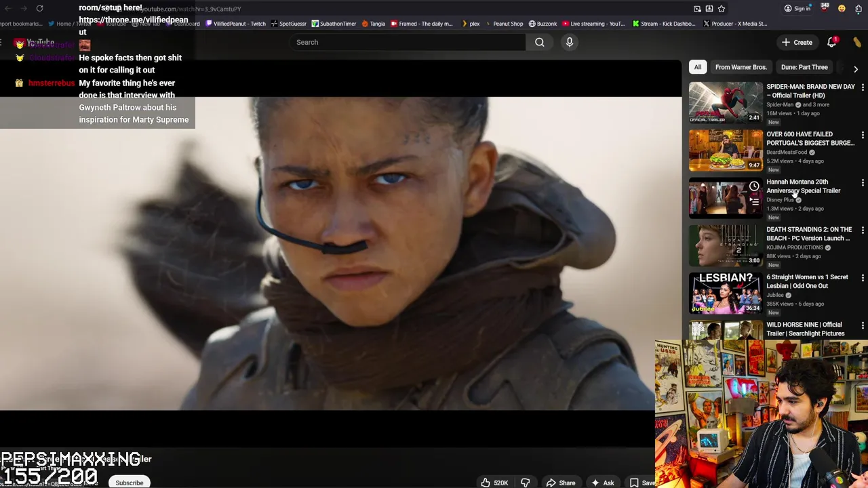Open the Ask AI button
The height and width of the screenshot is (488, 868).
(602, 483)
